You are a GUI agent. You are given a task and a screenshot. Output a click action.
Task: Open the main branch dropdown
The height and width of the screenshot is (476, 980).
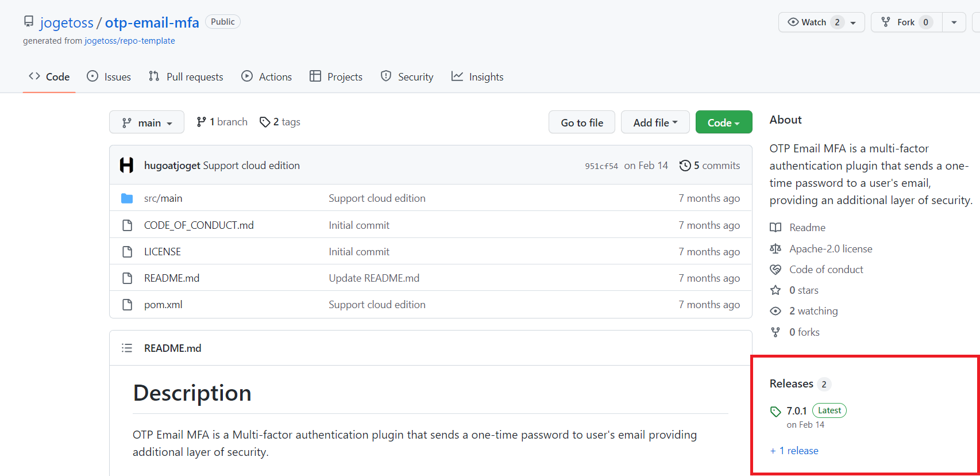click(x=146, y=122)
